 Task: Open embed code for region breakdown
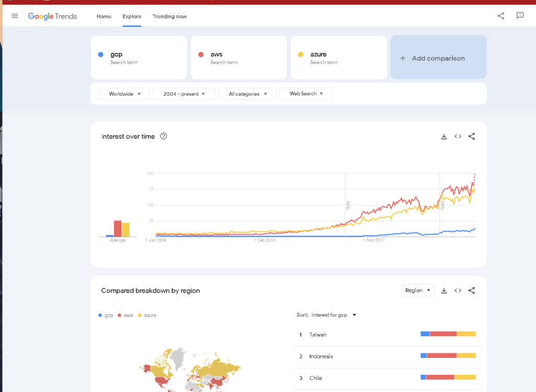pyautogui.click(x=457, y=290)
